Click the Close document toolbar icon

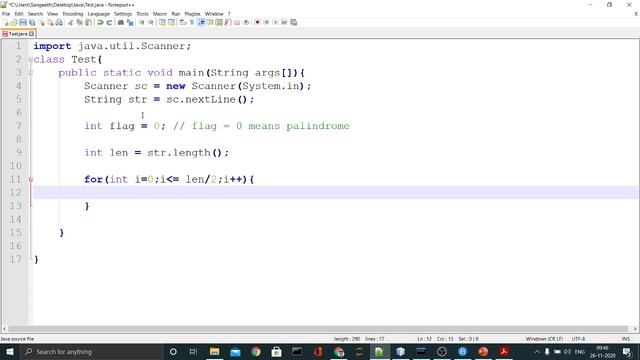(42, 22)
